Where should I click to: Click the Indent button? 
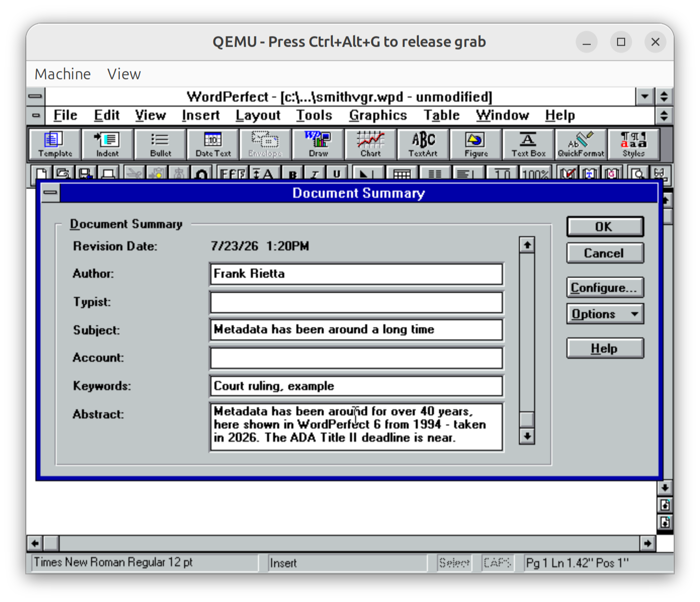[107, 144]
